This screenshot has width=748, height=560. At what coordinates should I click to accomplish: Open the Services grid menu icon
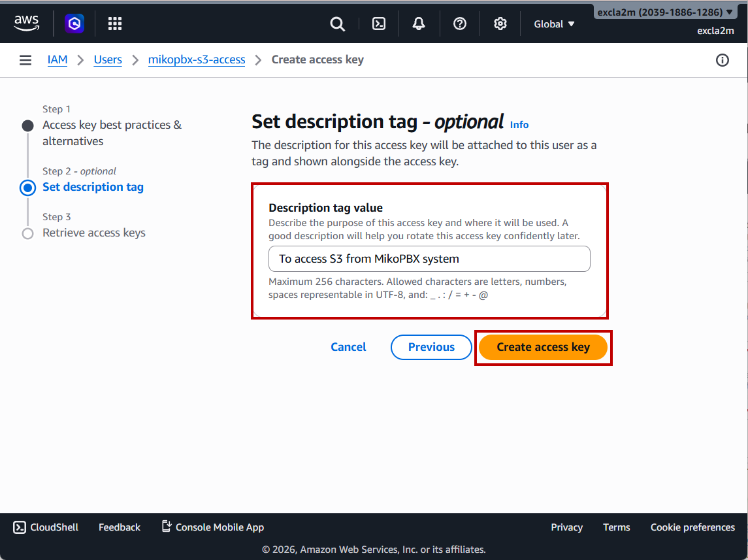(x=115, y=24)
